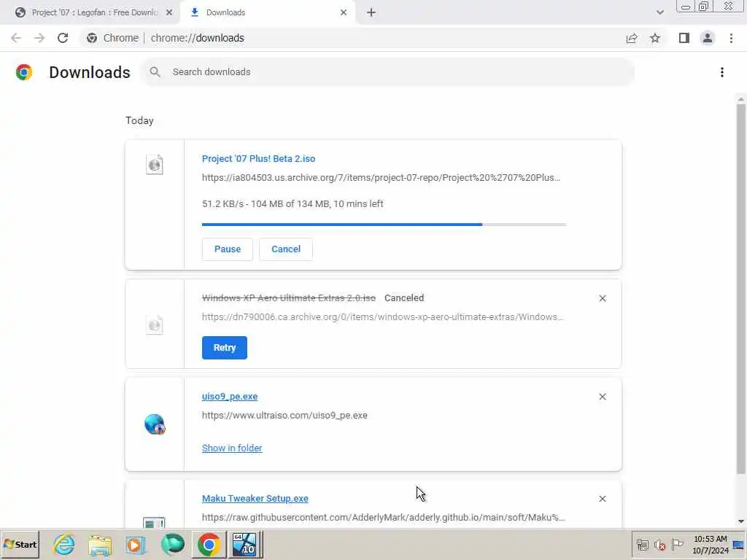The image size is (747, 560).
Task: Click the taskbar clock showing 10:53 AM
Action: pyautogui.click(x=711, y=544)
